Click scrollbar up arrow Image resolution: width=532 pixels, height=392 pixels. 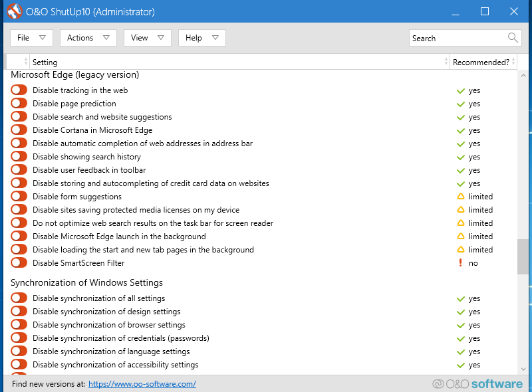(523, 76)
